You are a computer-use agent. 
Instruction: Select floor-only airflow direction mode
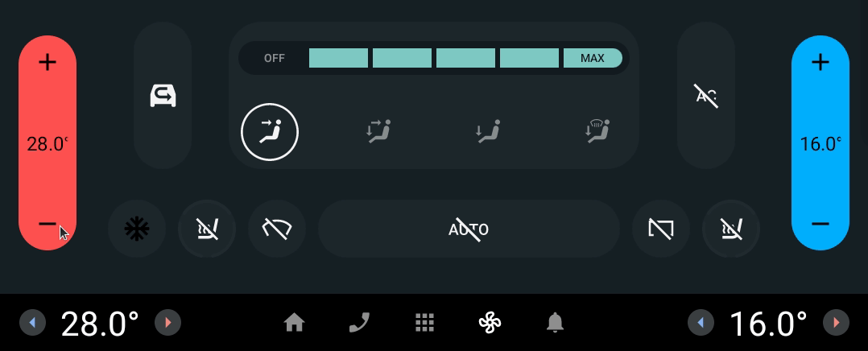(488, 132)
